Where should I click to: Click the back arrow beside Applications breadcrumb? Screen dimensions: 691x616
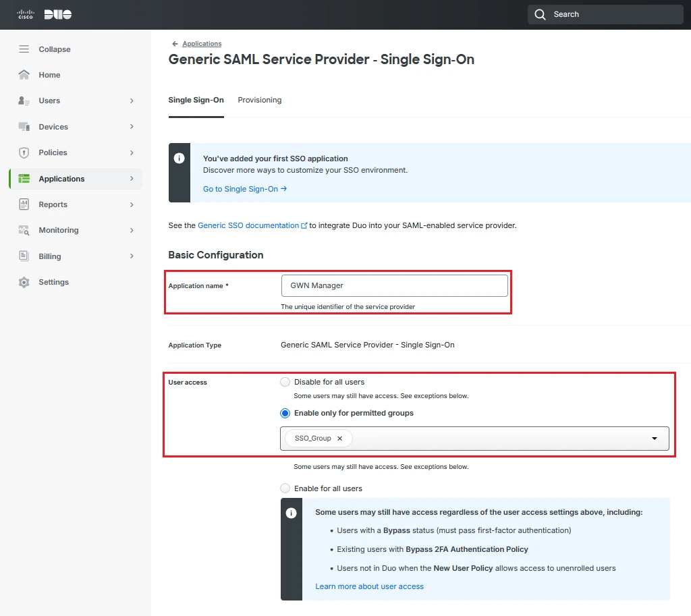coord(175,44)
